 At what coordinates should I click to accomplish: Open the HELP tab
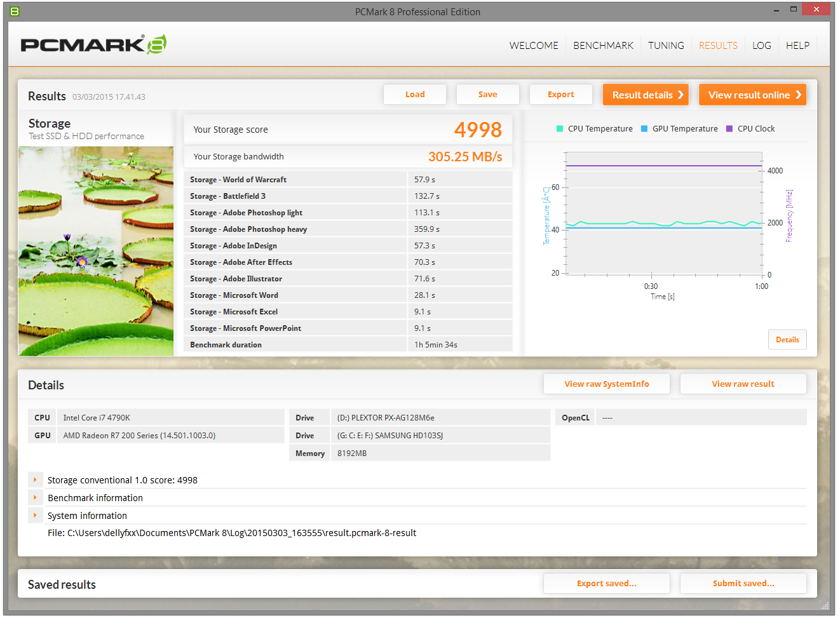(797, 46)
